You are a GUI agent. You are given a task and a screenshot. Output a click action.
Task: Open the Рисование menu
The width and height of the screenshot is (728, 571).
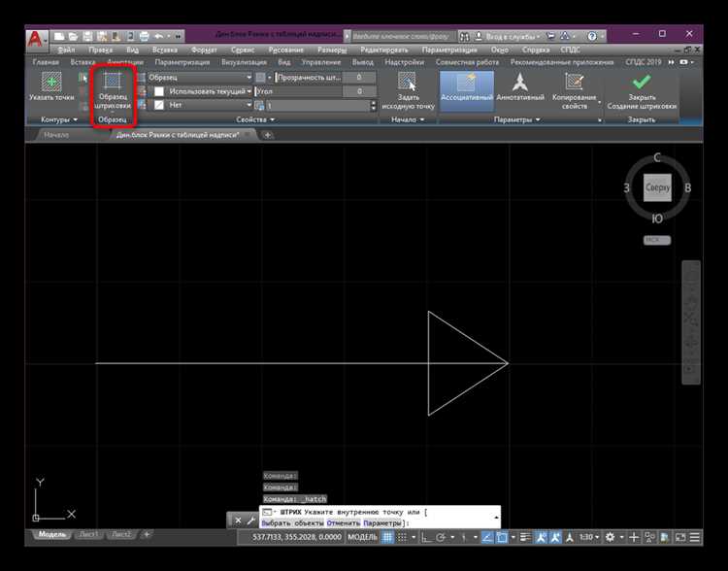pos(285,50)
